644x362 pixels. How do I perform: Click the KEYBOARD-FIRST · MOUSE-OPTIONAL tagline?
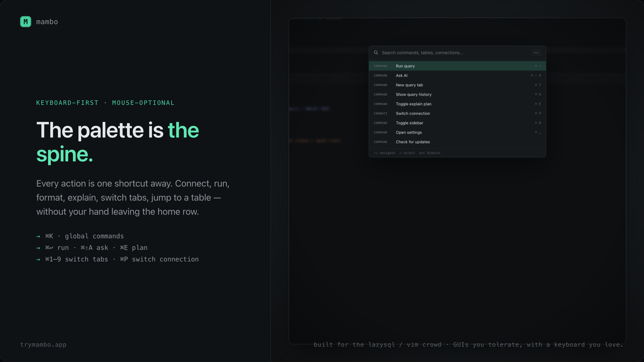tap(105, 103)
